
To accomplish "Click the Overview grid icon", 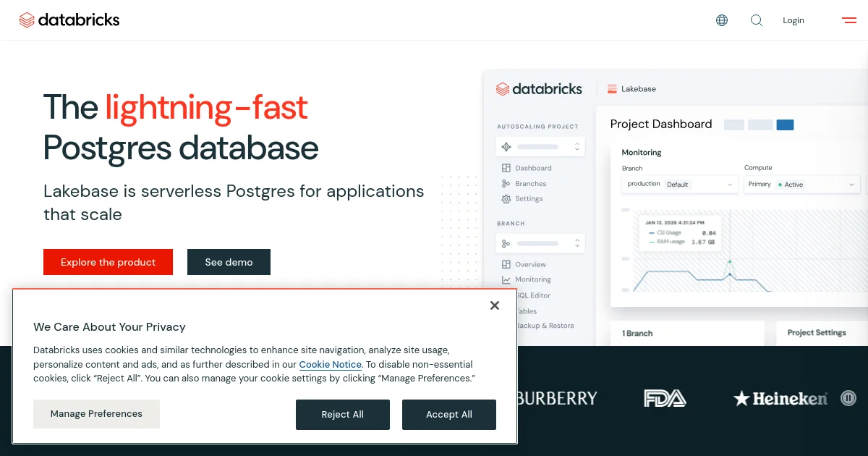I will pyautogui.click(x=506, y=265).
